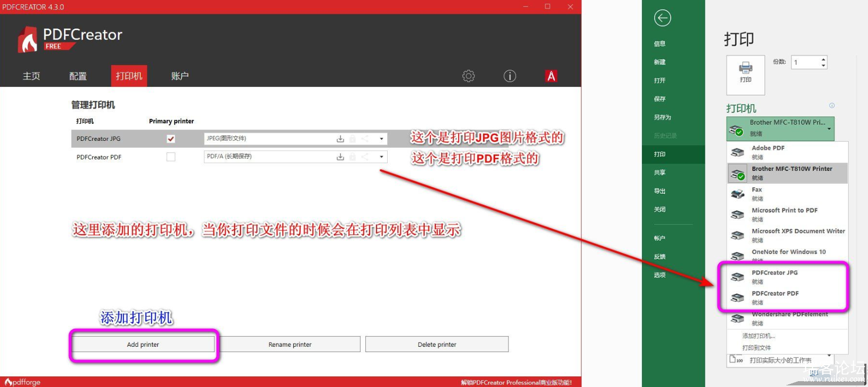The image size is (868, 387).
Task: Click the share icon in JPEG profile row
Action: [x=365, y=139]
